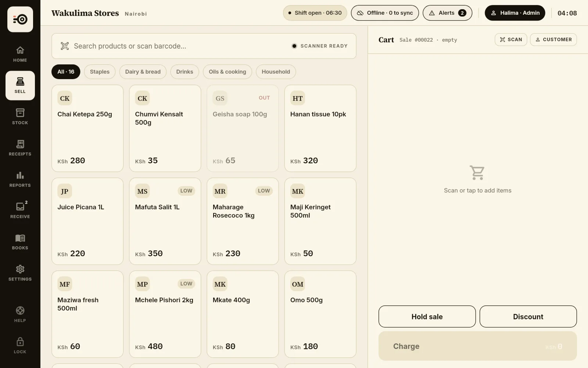
Task: Open the Sell register icon
Action: 20,85
